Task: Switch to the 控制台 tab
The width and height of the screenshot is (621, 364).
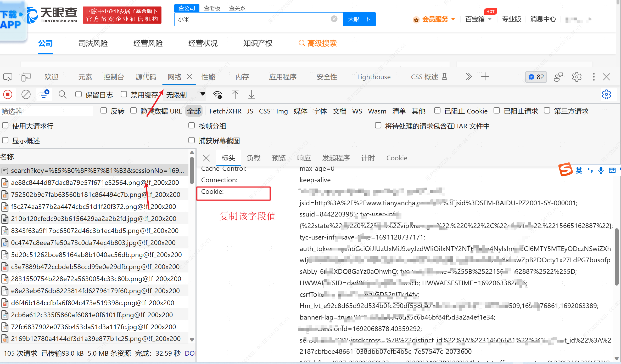Action: pyautogui.click(x=114, y=77)
